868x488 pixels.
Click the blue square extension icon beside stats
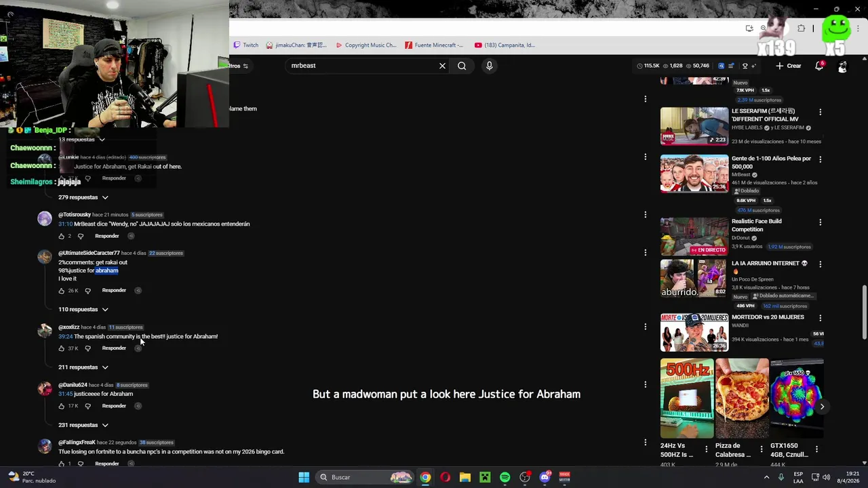tap(721, 66)
